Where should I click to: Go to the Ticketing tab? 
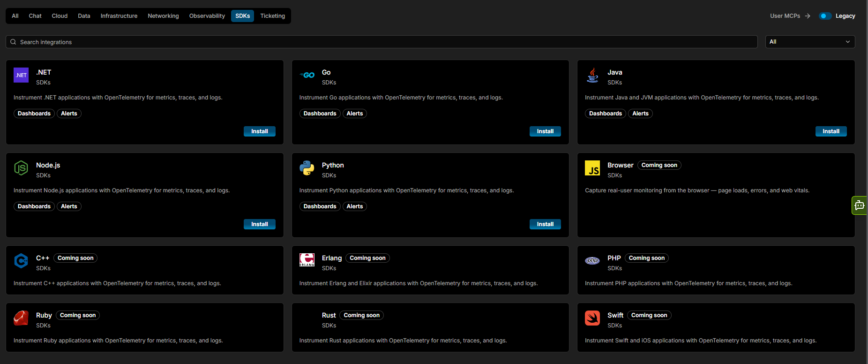tap(272, 16)
